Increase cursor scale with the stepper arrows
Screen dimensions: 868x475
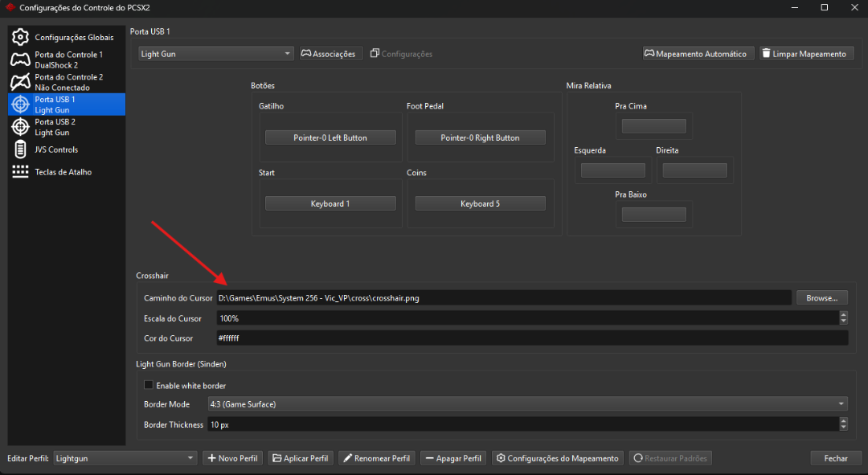click(844, 314)
